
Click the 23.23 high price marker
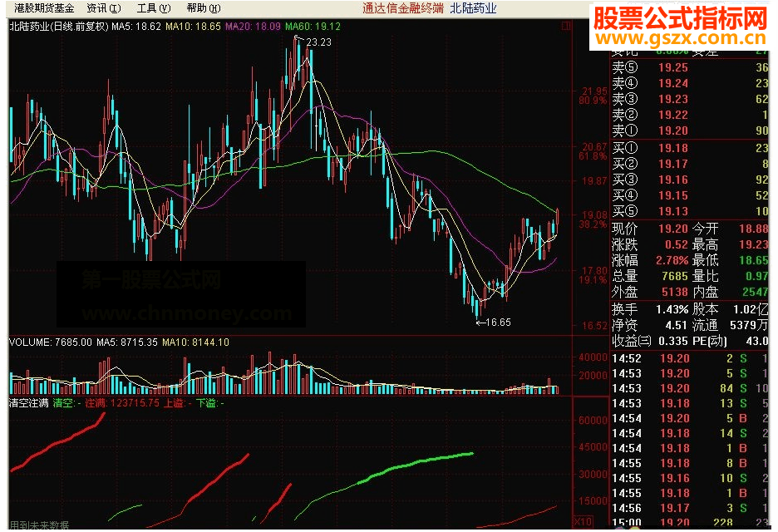(x=318, y=42)
